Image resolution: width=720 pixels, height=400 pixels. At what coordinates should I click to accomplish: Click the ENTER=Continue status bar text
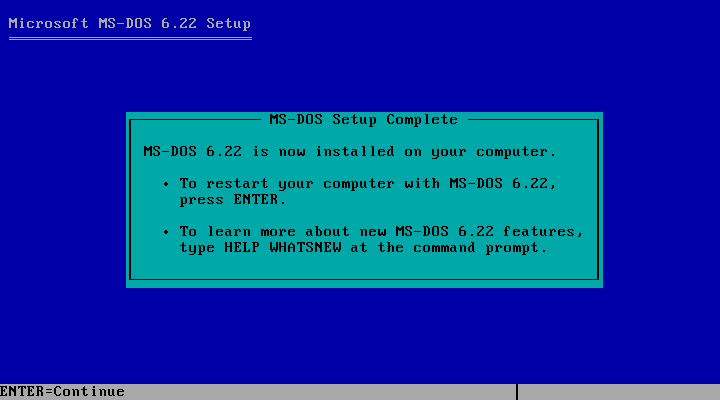pyautogui.click(x=62, y=392)
